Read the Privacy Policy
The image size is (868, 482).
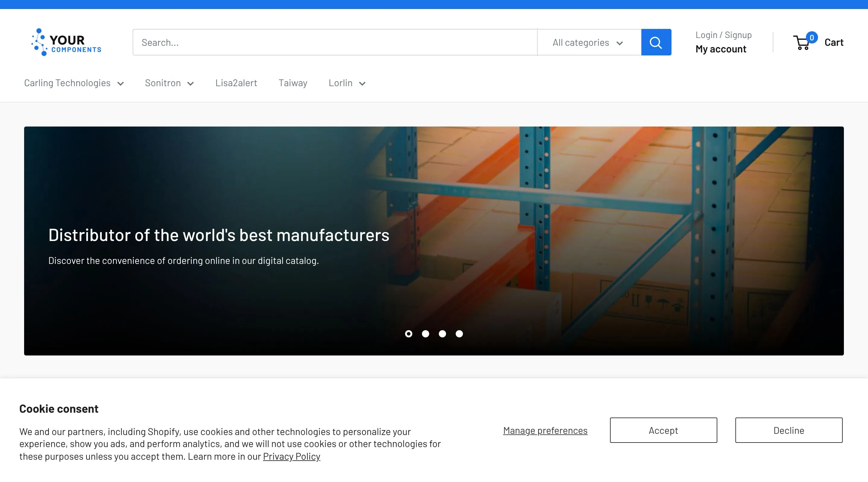(291, 456)
